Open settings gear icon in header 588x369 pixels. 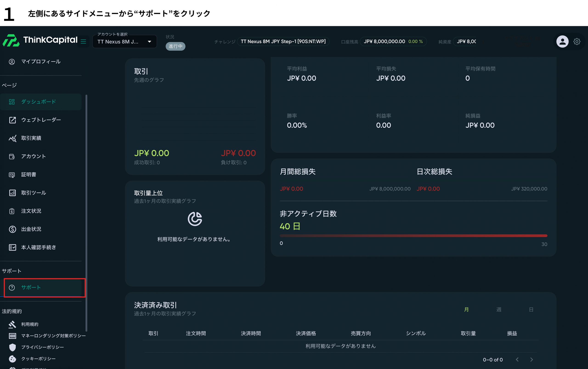[x=577, y=42]
